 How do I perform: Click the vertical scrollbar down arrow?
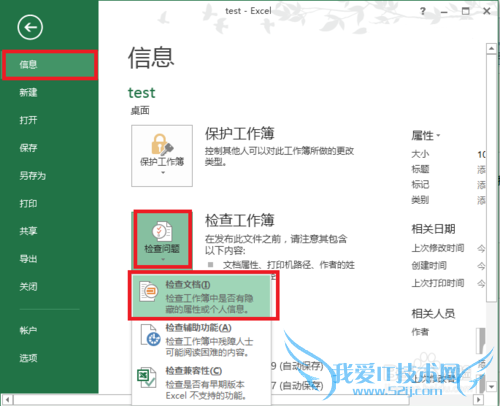pos(491,387)
